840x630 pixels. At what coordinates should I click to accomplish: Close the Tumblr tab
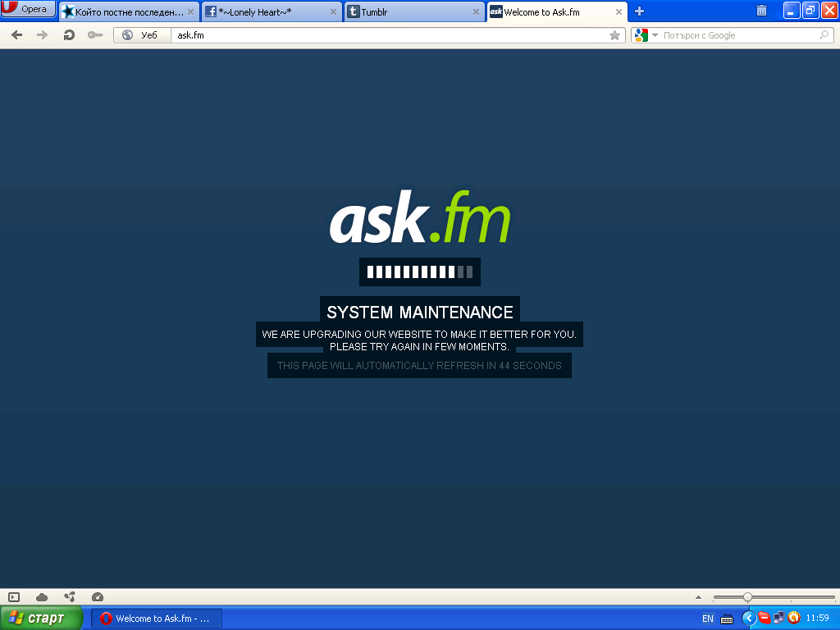pos(476,11)
